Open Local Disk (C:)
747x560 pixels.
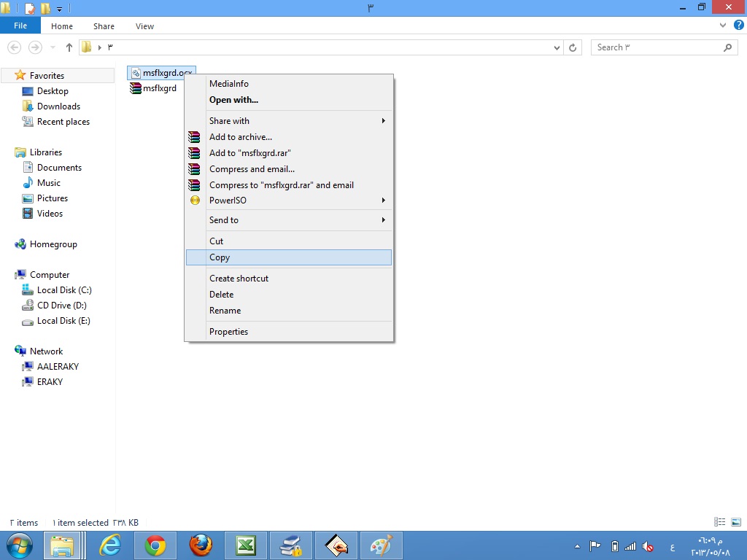coord(64,290)
